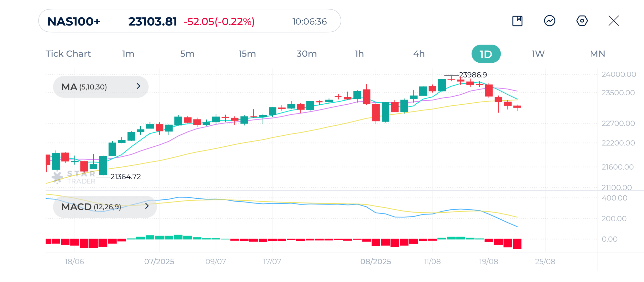The height and width of the screenshot is (282, 644).
Task: Select the 5m timeframe
Action: (x=187, y=54)
